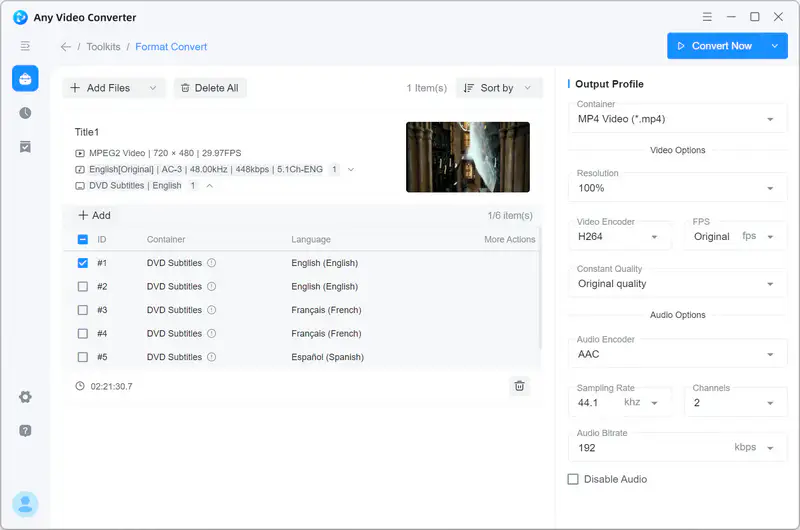Open Resolution 100% dropdown
This screenshot has width=800, height=530.
[x=678, y=188]
